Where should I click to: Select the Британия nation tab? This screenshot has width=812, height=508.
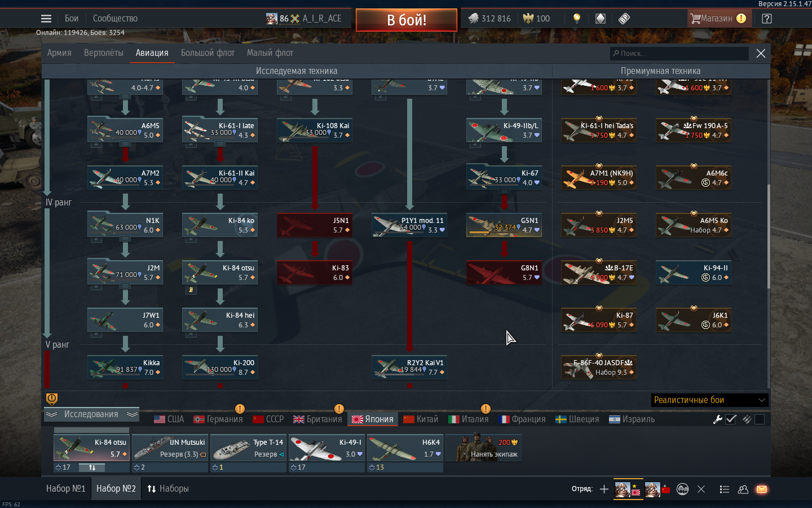317,419
